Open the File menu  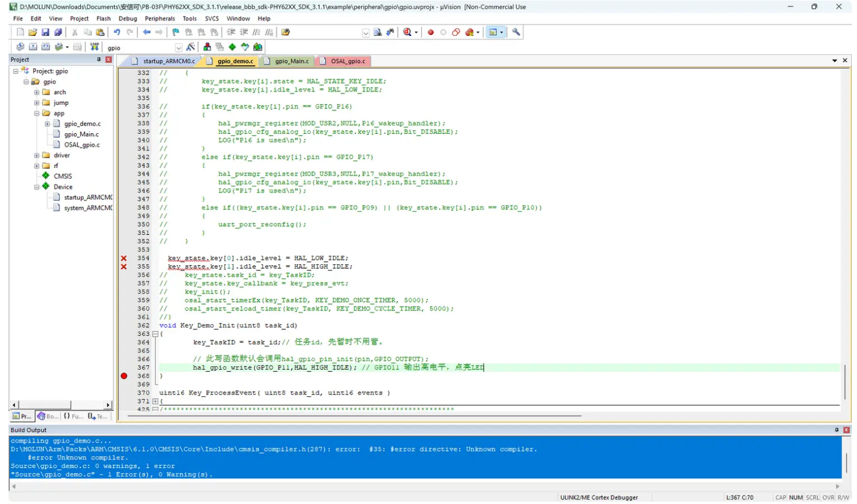pyautogui.click(x=18, y=19)
